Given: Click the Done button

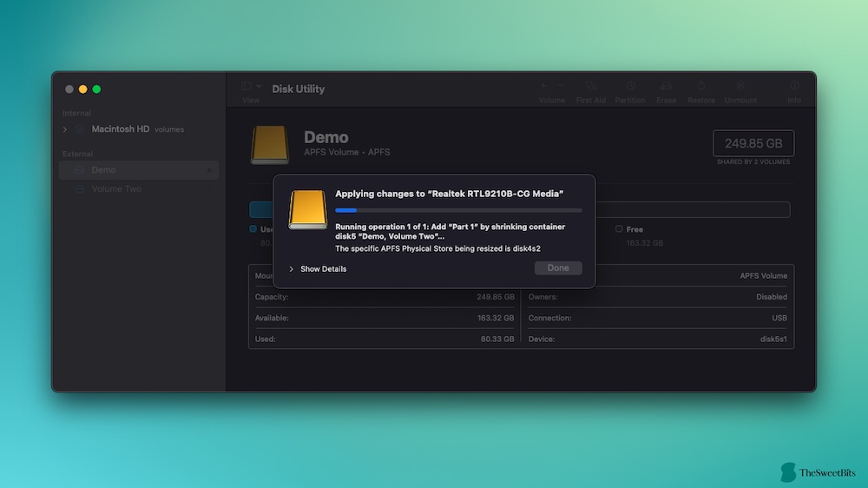Looking at the screenshot, I should pos(558,268).
